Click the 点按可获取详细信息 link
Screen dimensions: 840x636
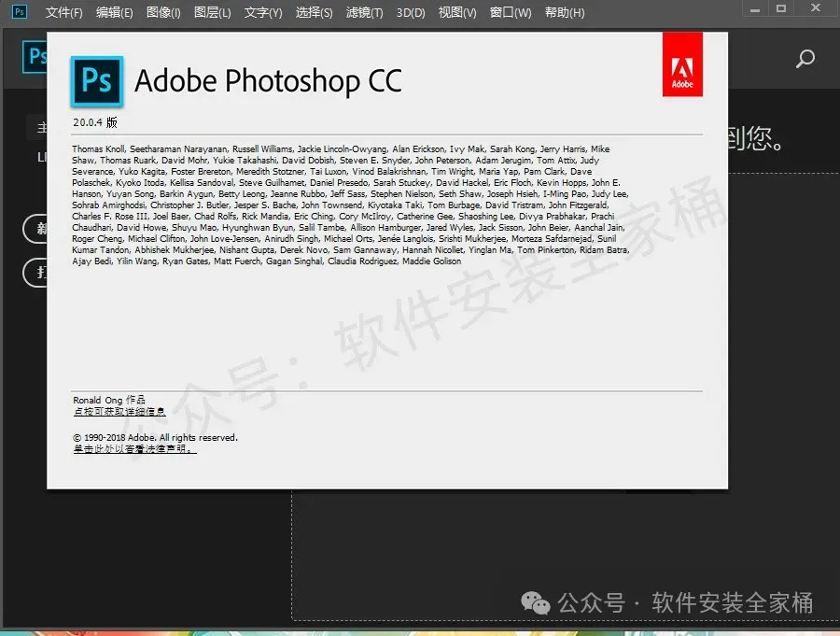pos(119,412)
